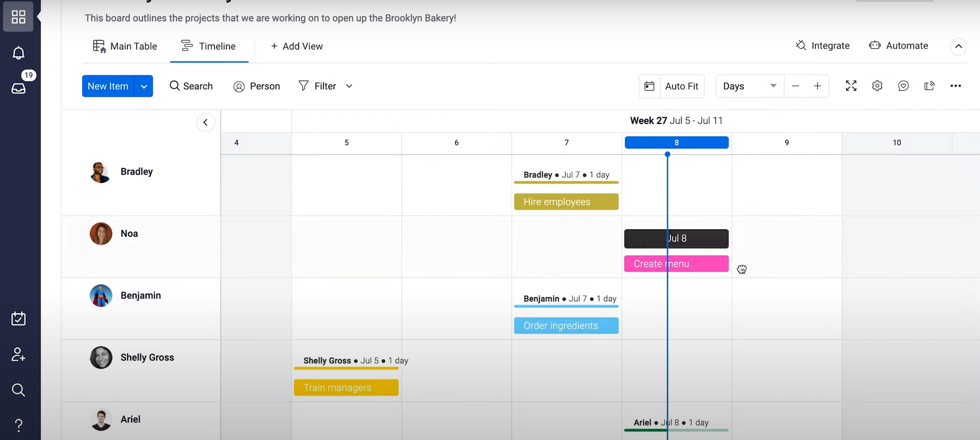Click the Auto Fit button
This screenshot has width=980, height=440.
pyautogui.click(x=672, y=86)
